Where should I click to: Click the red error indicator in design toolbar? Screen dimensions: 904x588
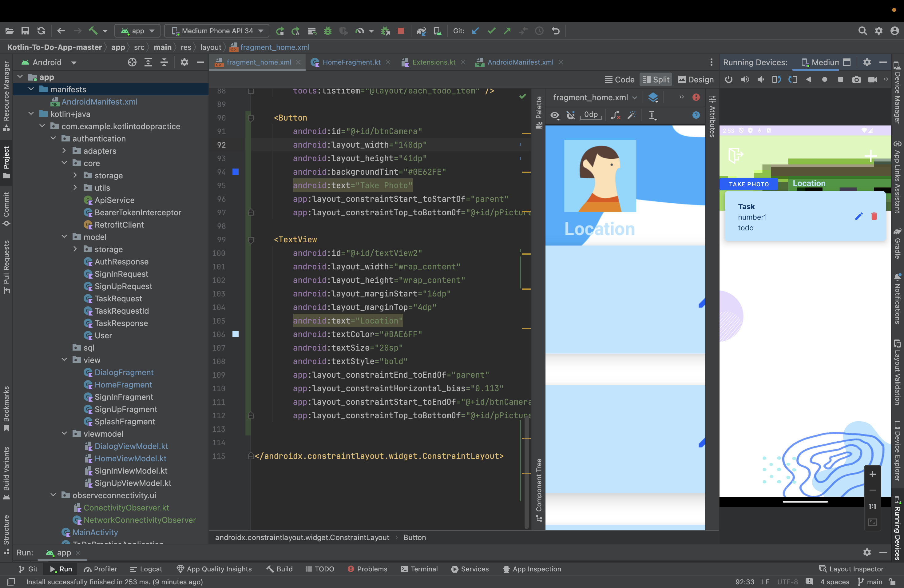[x=696, y=97]
